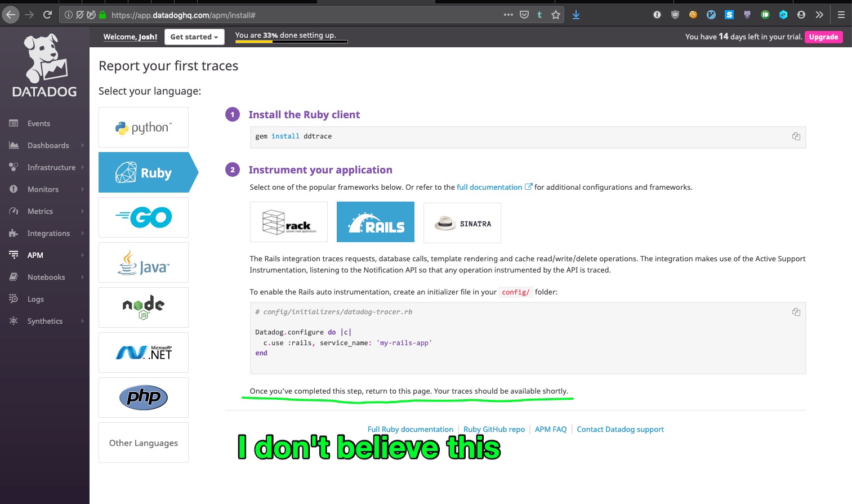The image size is (852, 504).
Task: Click the address bar URL field
Action: point(304,15)
